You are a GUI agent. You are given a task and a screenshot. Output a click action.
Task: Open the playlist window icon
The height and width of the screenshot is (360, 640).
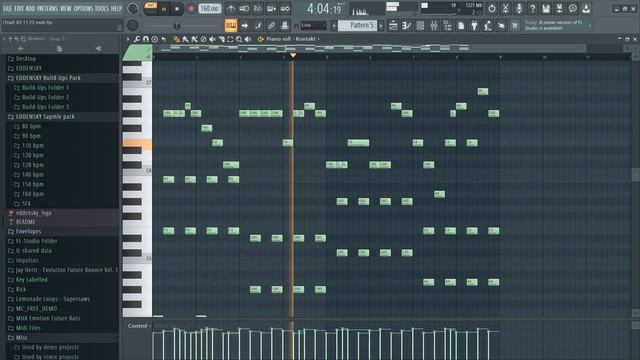click(393, 26)
